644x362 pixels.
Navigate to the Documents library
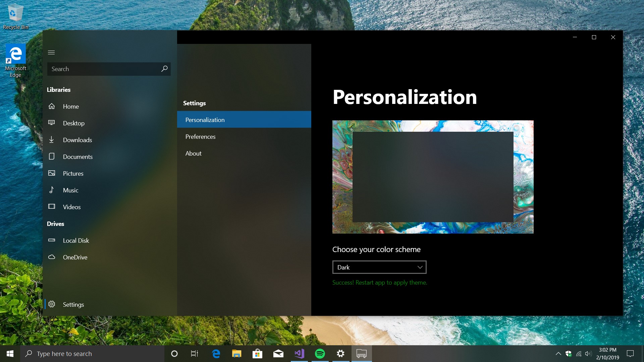77,157
